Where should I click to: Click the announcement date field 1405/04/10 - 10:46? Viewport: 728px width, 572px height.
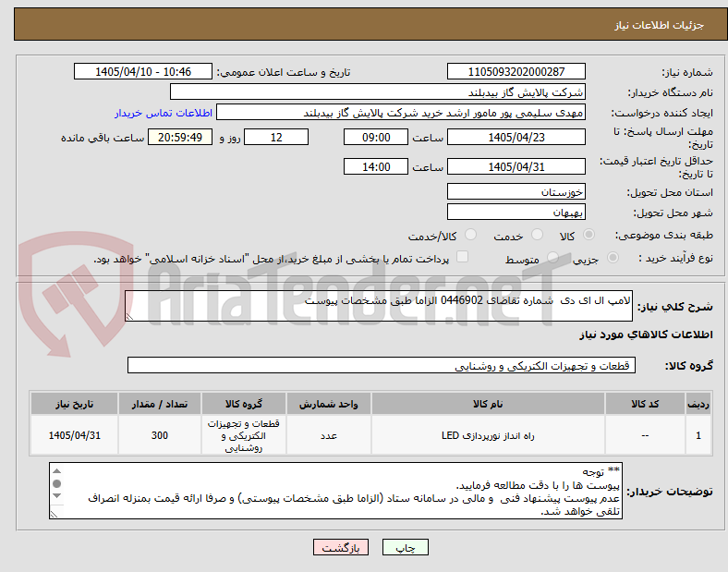pos(143,71)
